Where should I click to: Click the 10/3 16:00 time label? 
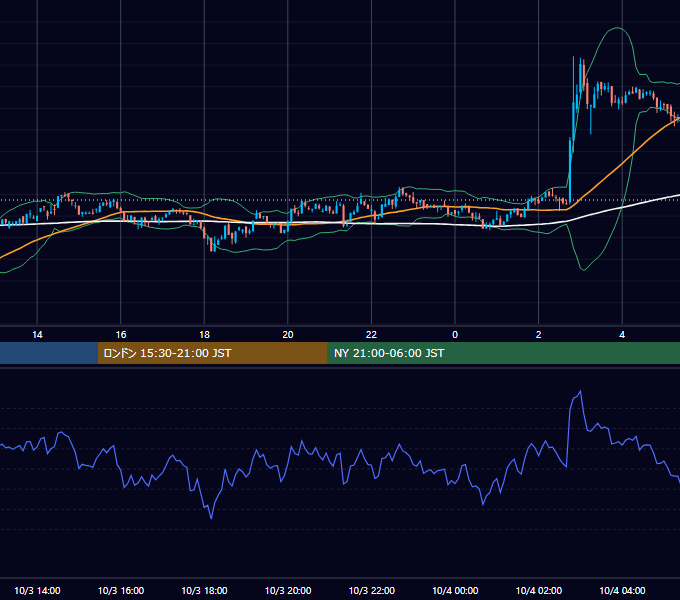tap(121, 590)
